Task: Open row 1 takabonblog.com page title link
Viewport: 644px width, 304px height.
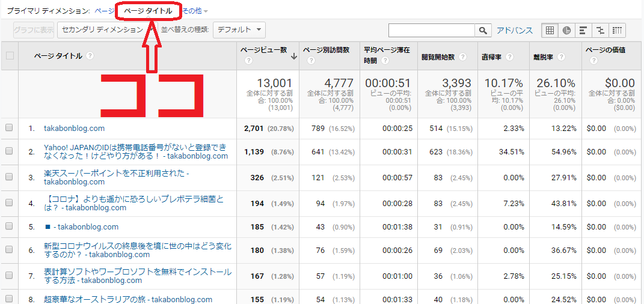Action: coord(75,129)
